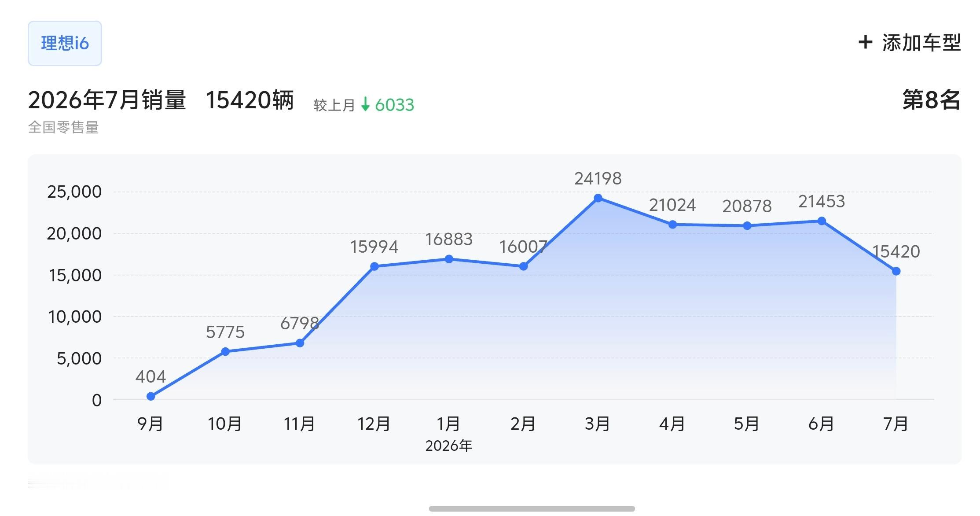The image size is (980, 516).
Task: Click the 10月 x-axis label
Action: point(225,424)
